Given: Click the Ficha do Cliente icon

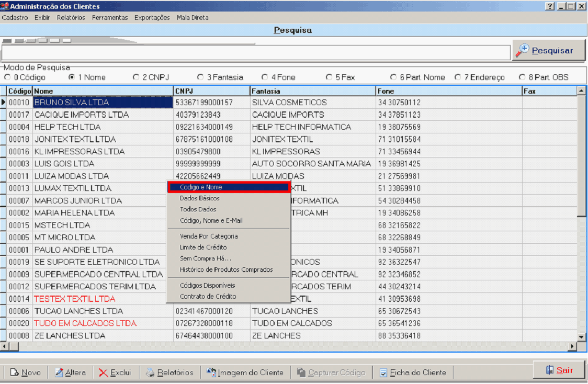Looking at the screenshot, I should click(x=383, y=372).
